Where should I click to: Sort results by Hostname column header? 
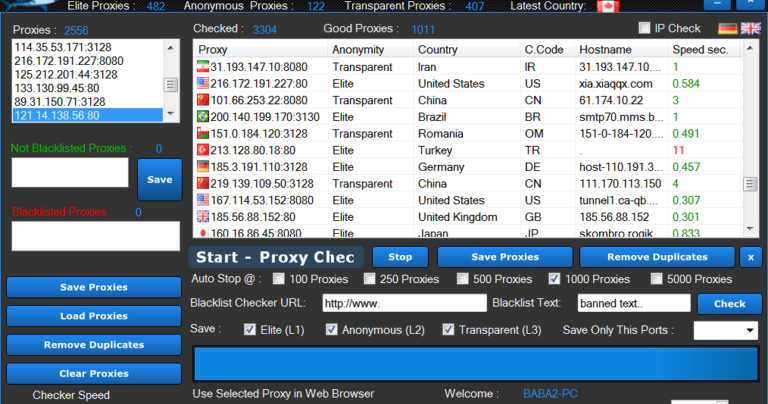621,49
